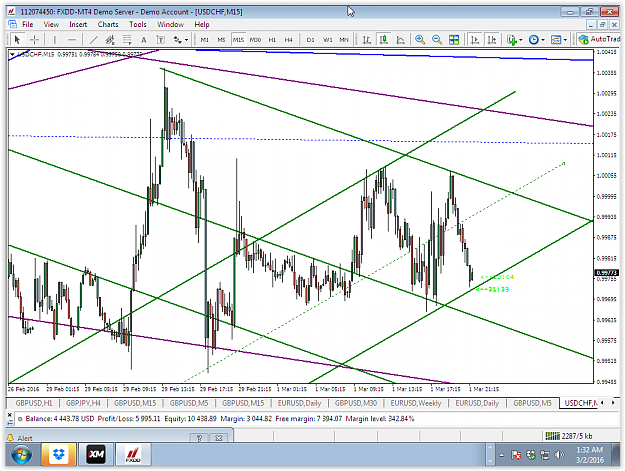Close the Alert popup window
The height and width of the screenshot is (471, 625).
coord(218,438)
